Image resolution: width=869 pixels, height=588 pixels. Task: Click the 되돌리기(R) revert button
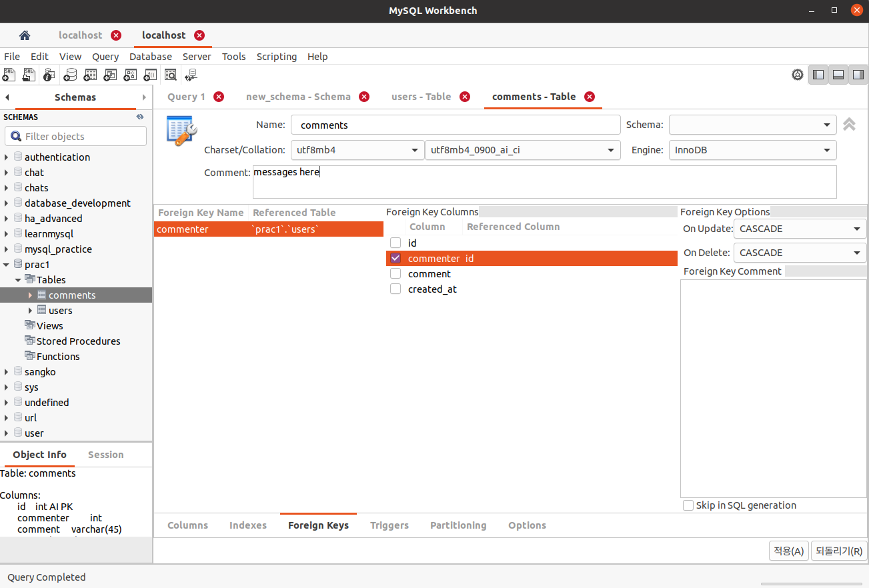[838, 551]
